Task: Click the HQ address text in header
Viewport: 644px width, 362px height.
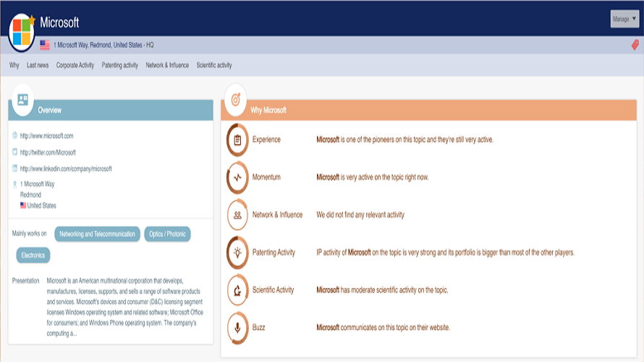Action: [103, 45]
